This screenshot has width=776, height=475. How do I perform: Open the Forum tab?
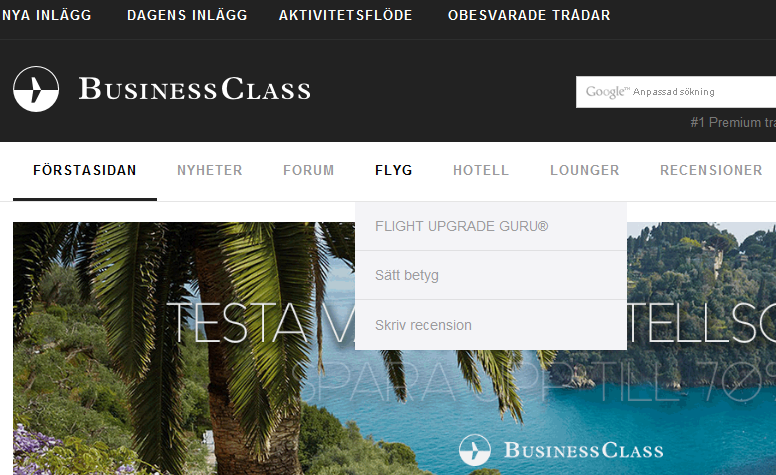pos(309,171)
